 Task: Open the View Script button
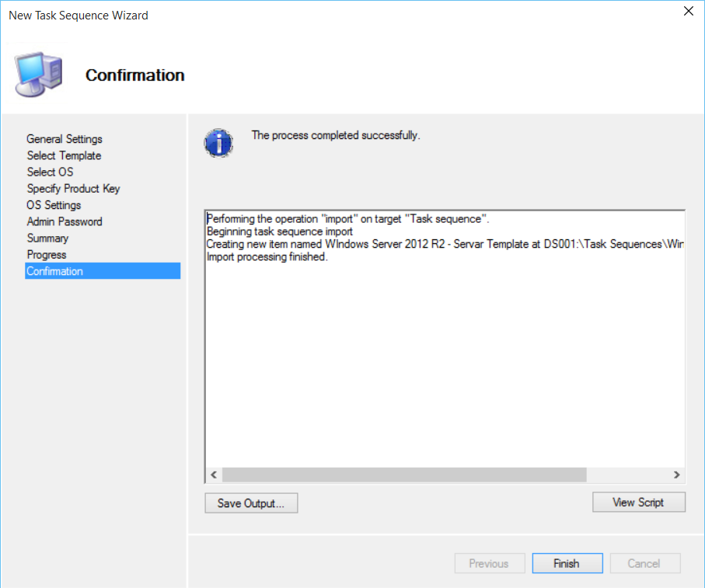tap(638, 503)
